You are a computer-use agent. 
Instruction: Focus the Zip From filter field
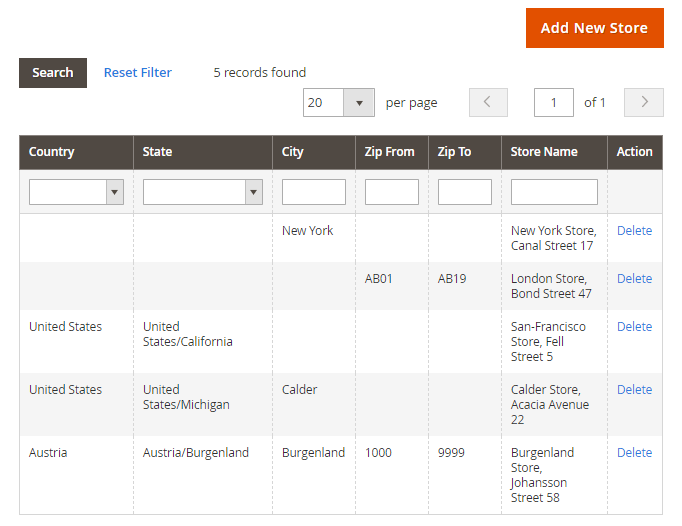point(391,192)
